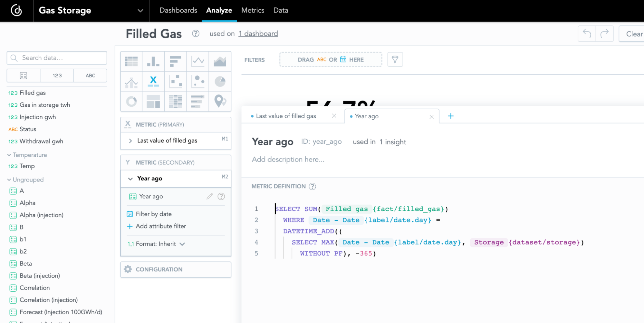Screen dimensions: 644x323
Task: Show only metrics in the data list
Action: [x=24, y=75]
